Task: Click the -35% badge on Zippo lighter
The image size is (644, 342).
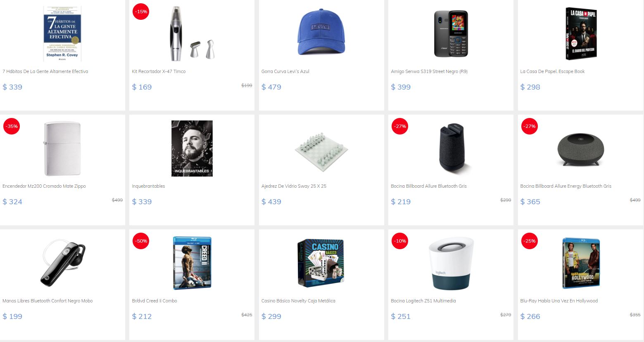Action: pyautogui.click(x=12, y=126)
